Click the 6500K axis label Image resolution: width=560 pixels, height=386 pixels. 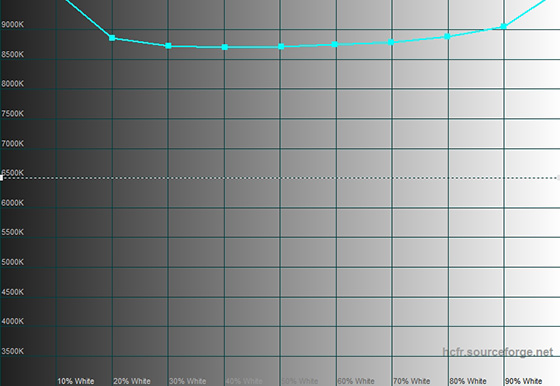pos(12,173)
